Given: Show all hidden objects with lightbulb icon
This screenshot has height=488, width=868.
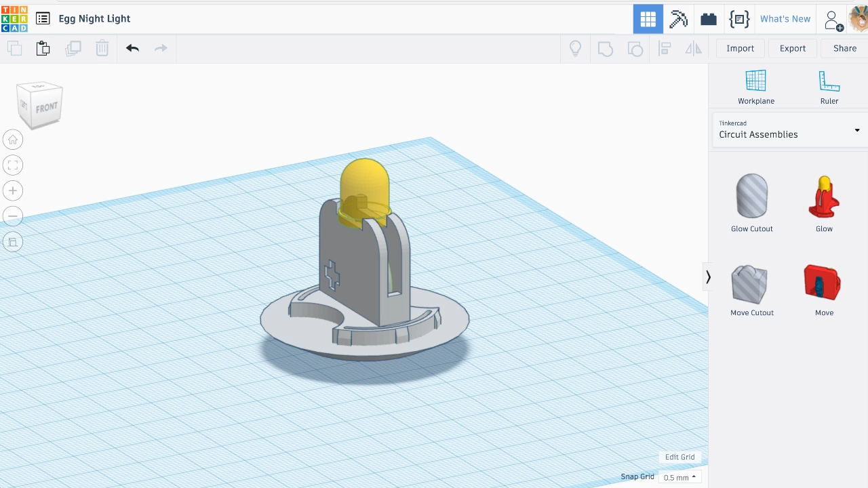Looking at the screenshot, I should click(575, 48).
